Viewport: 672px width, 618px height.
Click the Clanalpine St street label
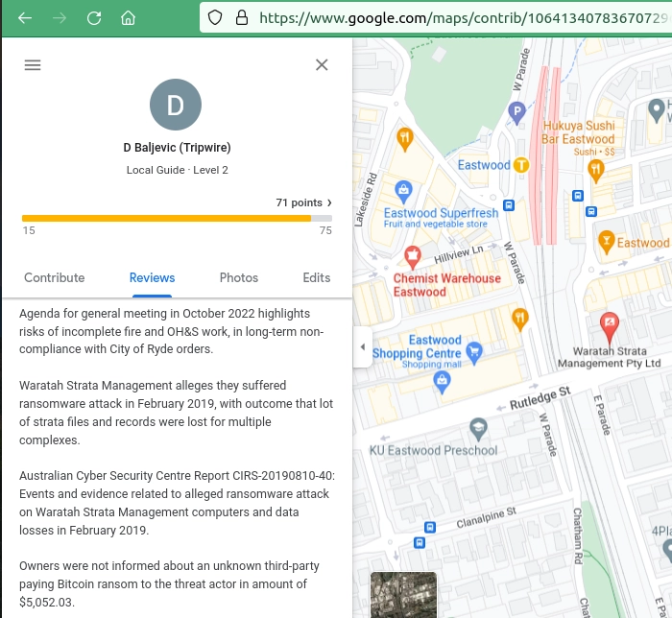pyautogui.click(x=486, y=518)
